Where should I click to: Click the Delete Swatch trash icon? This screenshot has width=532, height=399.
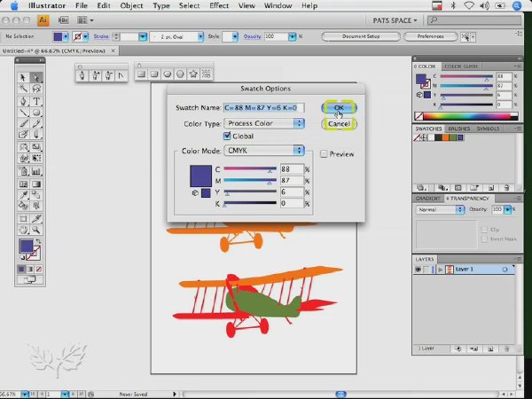[506, 188]
